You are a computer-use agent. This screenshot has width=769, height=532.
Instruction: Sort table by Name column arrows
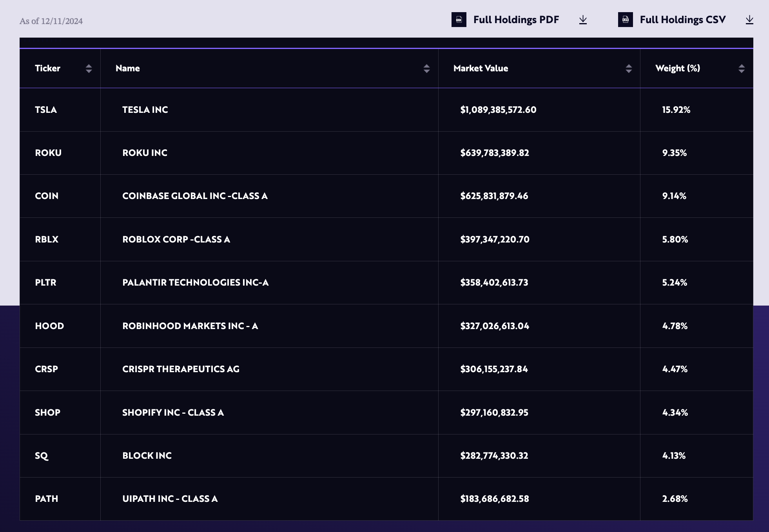pyautogui.click(x=426, y=69)
